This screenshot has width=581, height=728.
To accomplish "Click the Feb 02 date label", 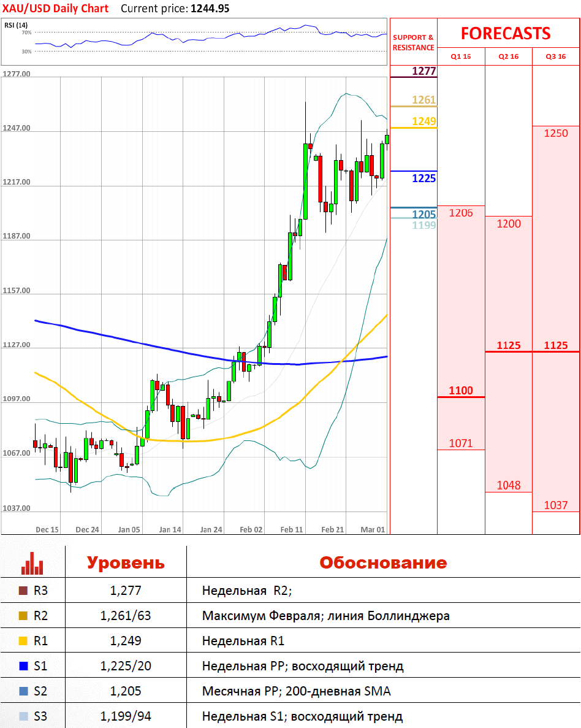I will [251, 530].
